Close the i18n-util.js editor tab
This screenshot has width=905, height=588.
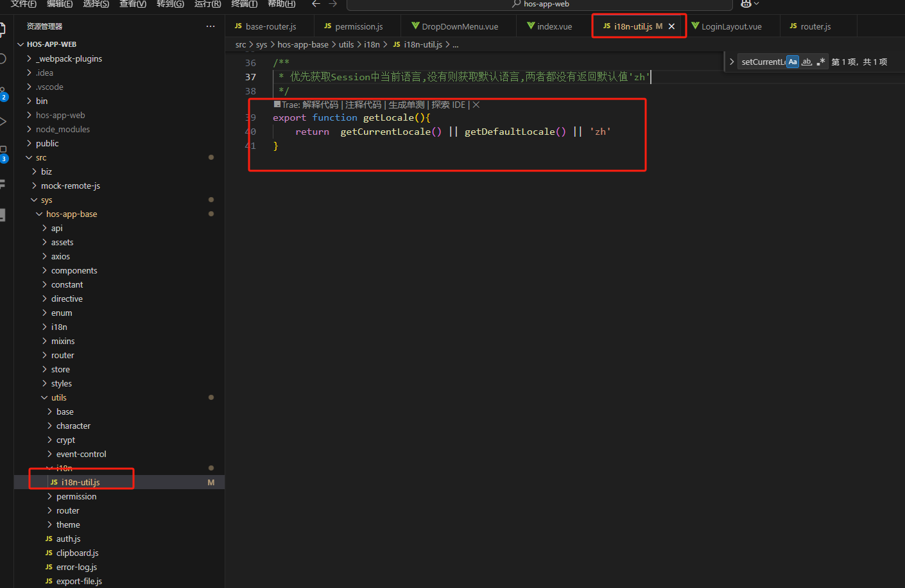click(671, 26)
